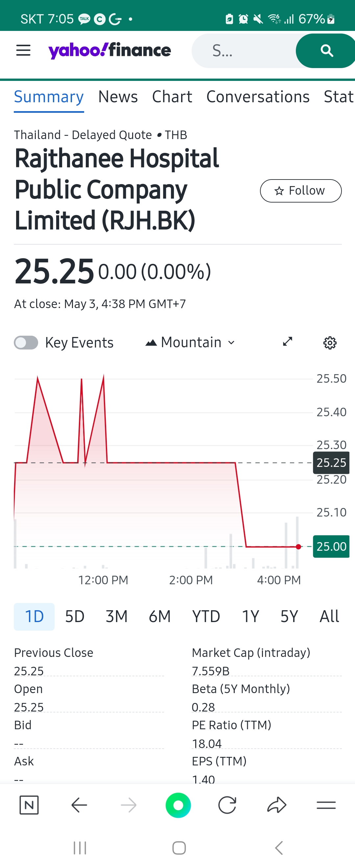
Task: Switch to the News tab
Action: [118, 97]
